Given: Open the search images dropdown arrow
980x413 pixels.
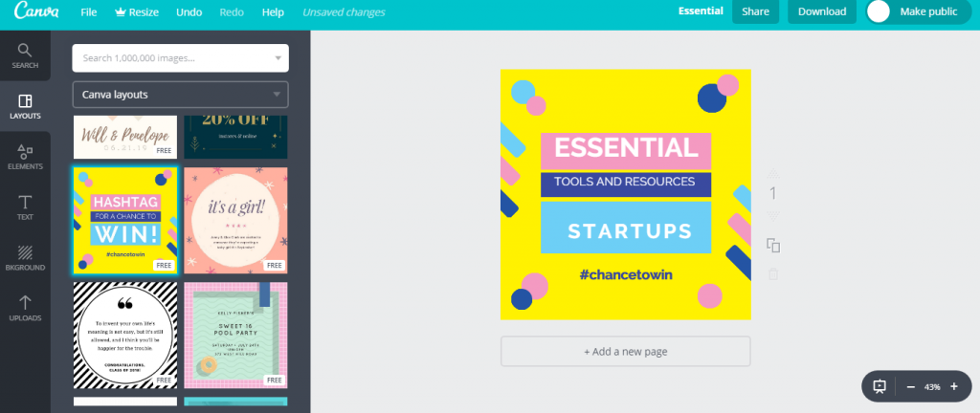Looking at the screenshot, I should point(278,58).
